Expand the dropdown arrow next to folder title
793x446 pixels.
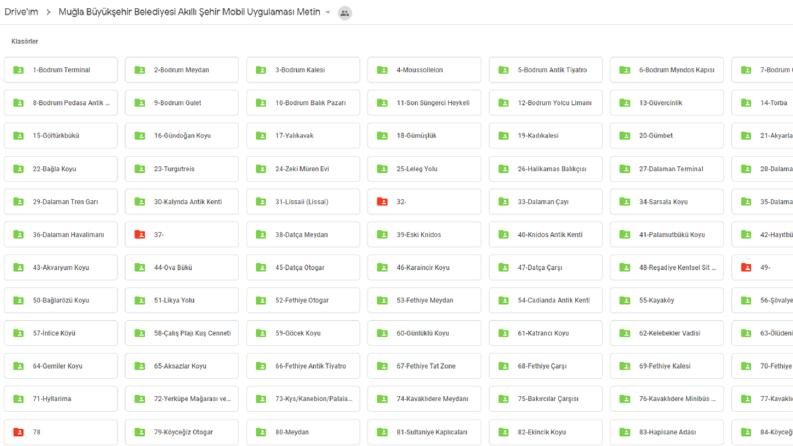(x=328, y=12)
